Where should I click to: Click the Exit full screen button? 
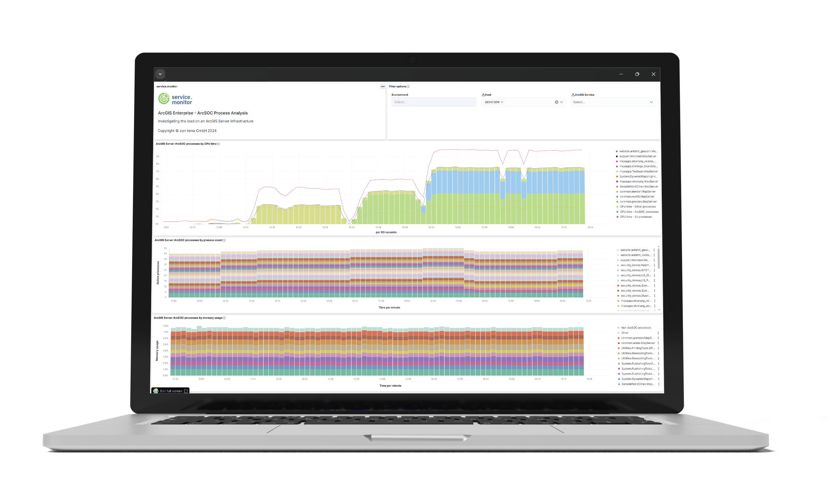click(171, 391)
